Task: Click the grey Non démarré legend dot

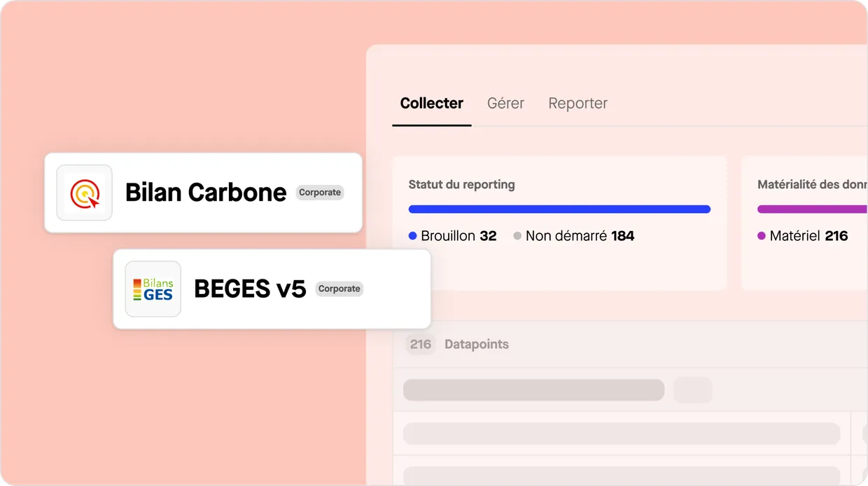Action: point(517,236)
